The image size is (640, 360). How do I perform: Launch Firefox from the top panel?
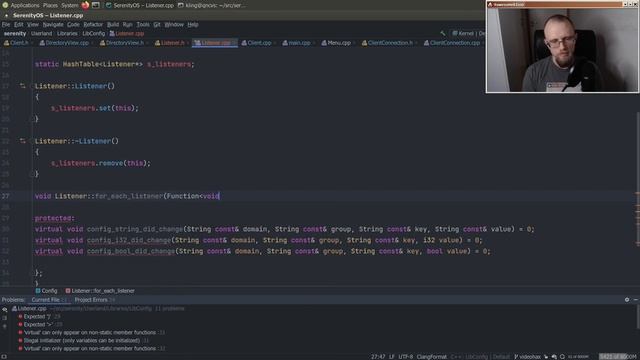pos(85,5)
